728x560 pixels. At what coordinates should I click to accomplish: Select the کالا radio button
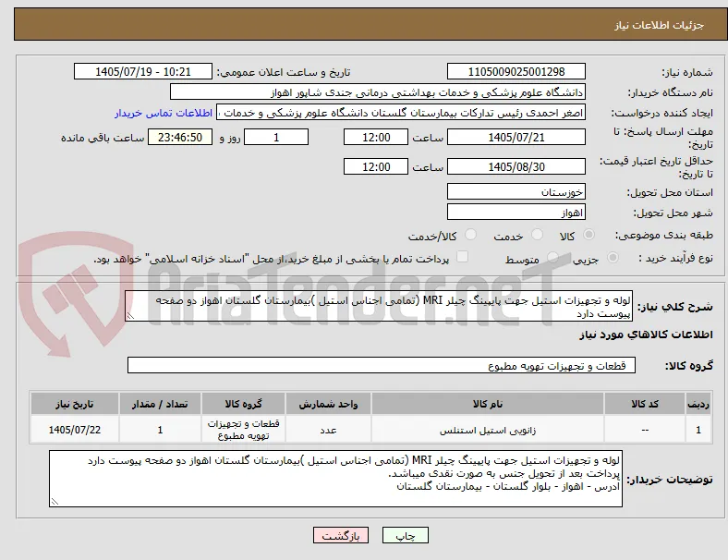click(588, 235)
